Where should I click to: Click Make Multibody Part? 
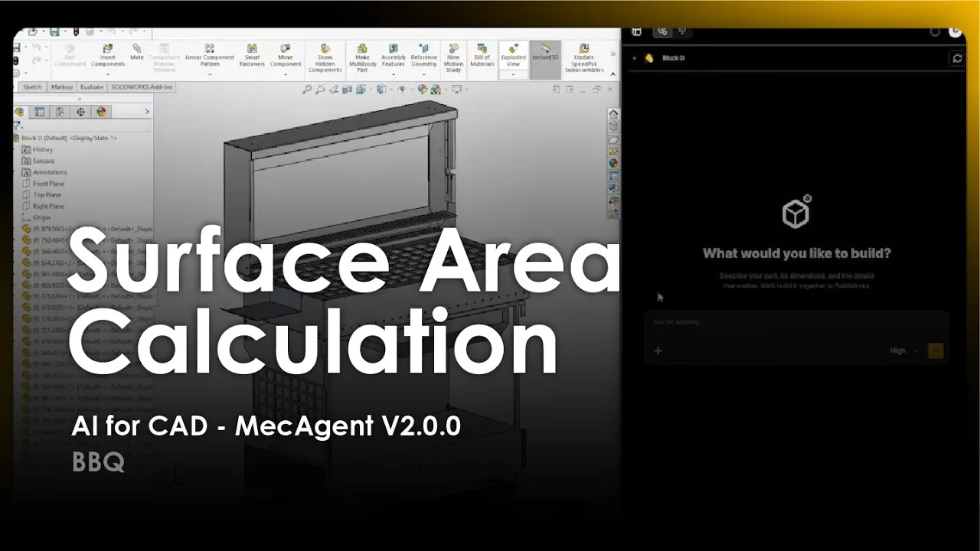[362, 58]
